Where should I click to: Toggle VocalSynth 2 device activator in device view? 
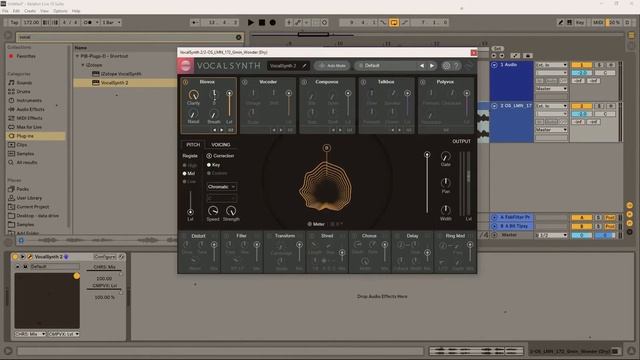click(x=15, y=257)
